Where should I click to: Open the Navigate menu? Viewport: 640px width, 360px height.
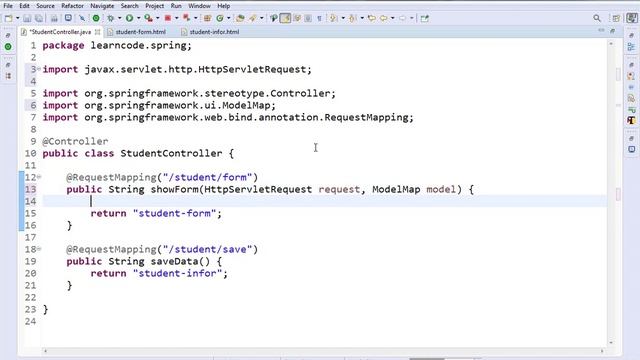102,6
